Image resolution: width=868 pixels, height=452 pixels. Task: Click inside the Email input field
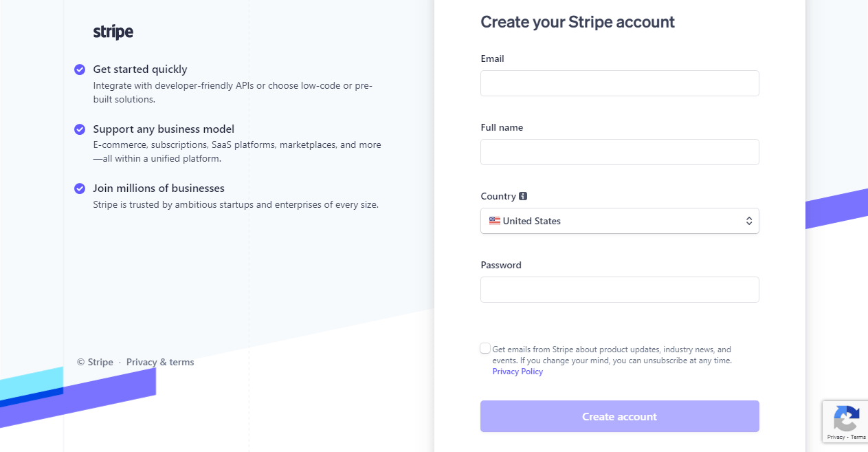(620, 83)
